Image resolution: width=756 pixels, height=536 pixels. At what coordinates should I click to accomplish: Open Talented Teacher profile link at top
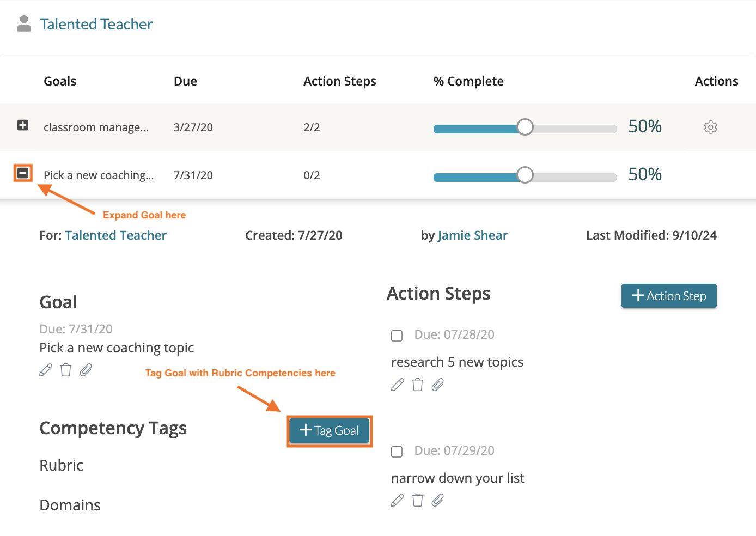96,24
